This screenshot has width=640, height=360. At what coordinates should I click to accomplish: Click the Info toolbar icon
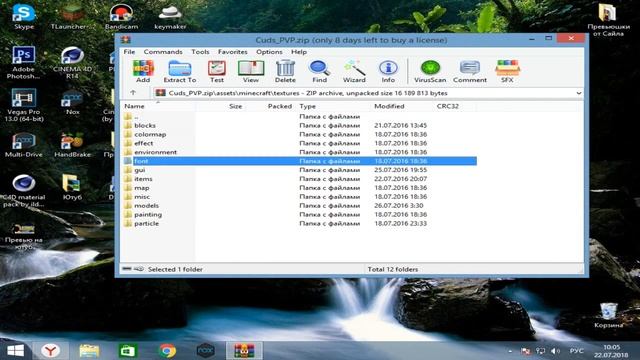click(x=388, y=71)
